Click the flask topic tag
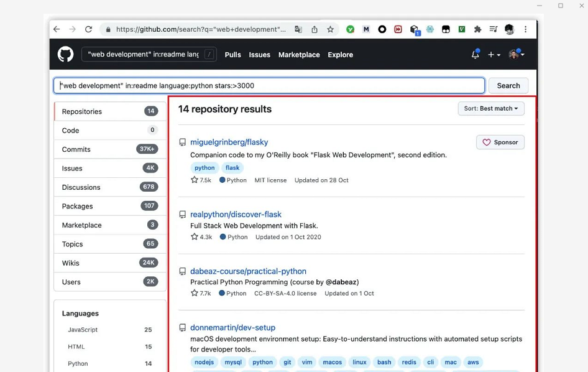The height and width of the screenshot is (372, 588). tap(232, 168)
